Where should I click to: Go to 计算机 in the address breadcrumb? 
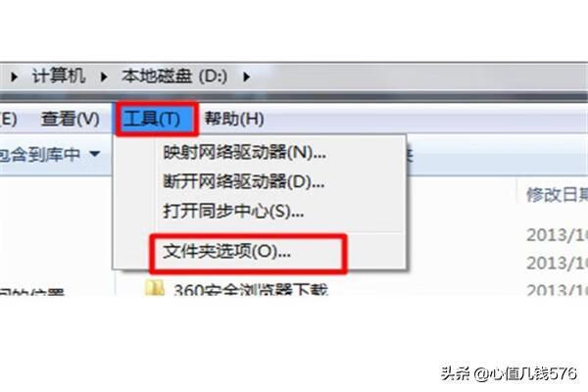pyautogui.click(x=59, y=76)
